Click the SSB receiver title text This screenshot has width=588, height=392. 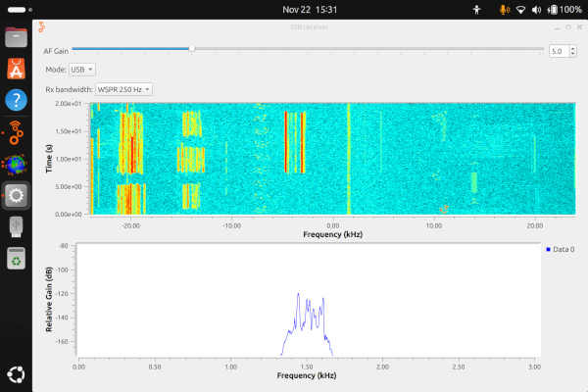pos(309,27)
